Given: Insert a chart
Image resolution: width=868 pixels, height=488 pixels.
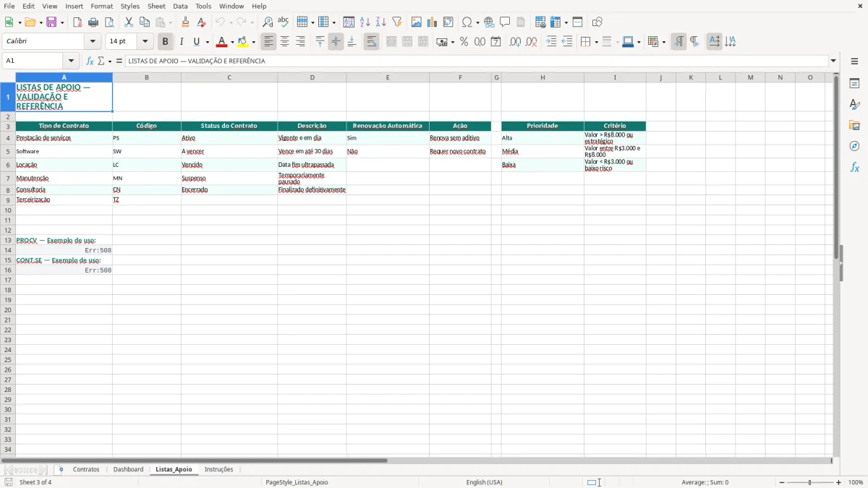Looking at the screenshot, I should coord(433,22).
